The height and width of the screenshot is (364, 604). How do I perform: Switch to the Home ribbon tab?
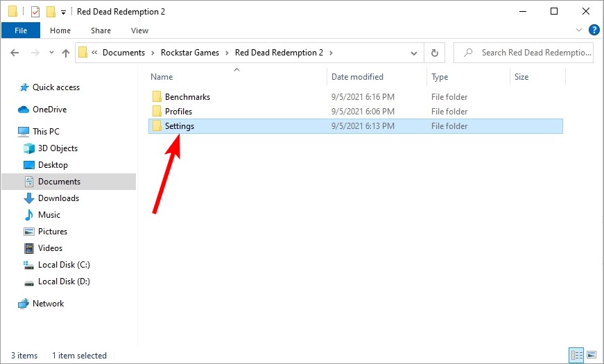(x=60, y=31)
